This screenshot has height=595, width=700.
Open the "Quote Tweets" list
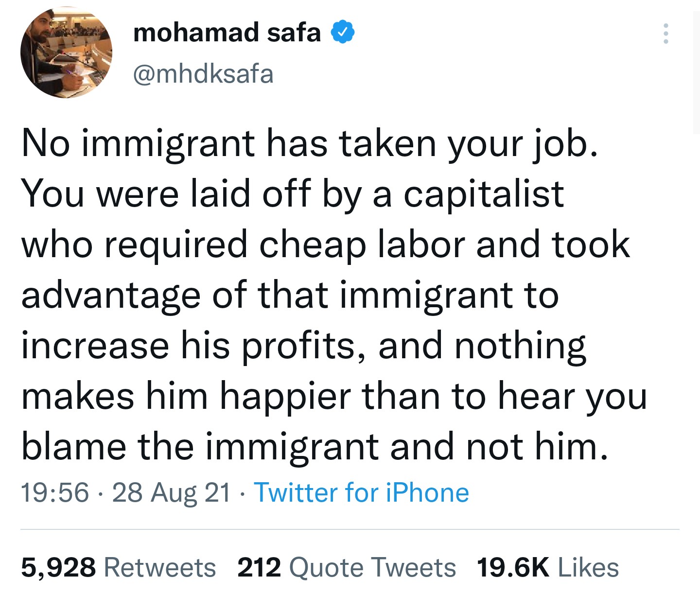tap(372, 567)
